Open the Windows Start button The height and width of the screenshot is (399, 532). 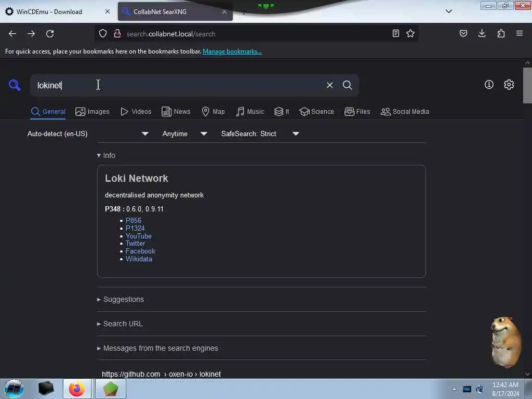pos(14,389)
